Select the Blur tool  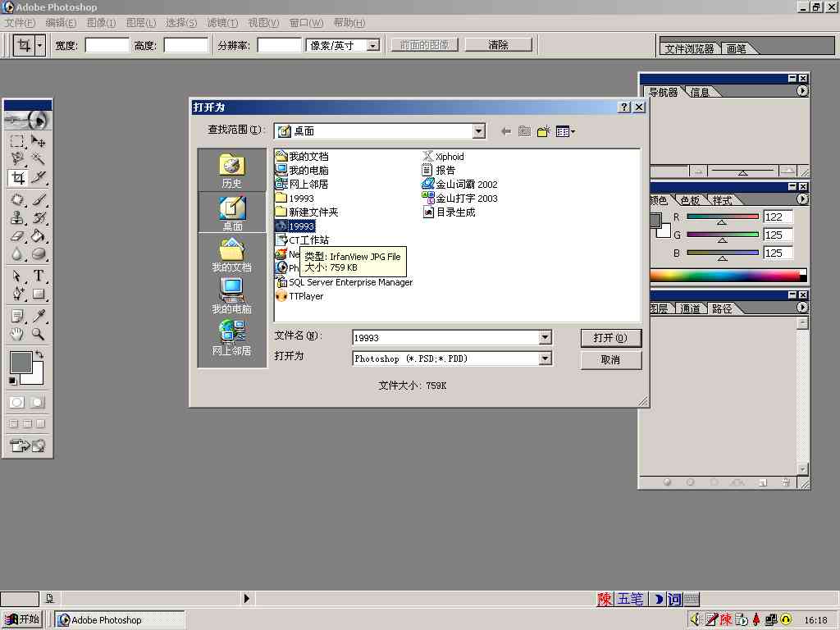[17, 254]
